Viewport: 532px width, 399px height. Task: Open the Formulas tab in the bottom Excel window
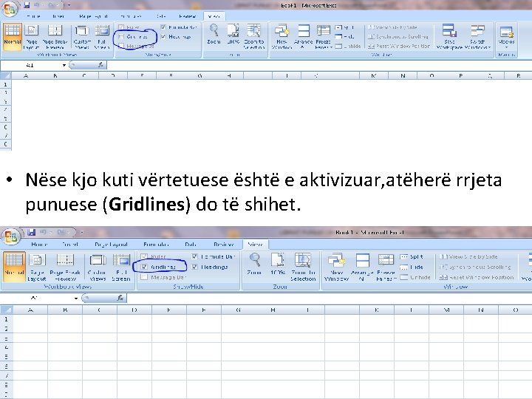(x=156, y=245)
